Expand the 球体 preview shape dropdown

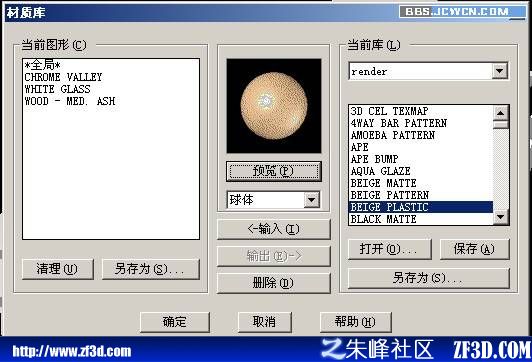[x=311, y=200]
